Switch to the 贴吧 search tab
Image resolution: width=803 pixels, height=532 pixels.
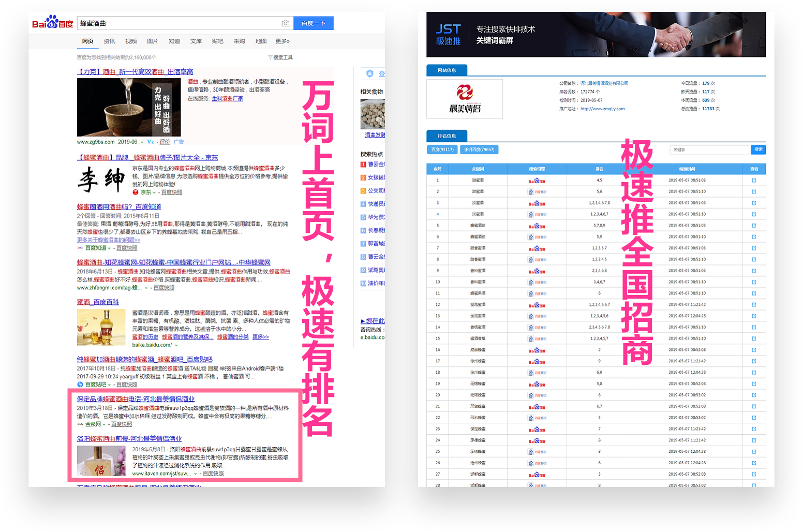click(217, 41)
